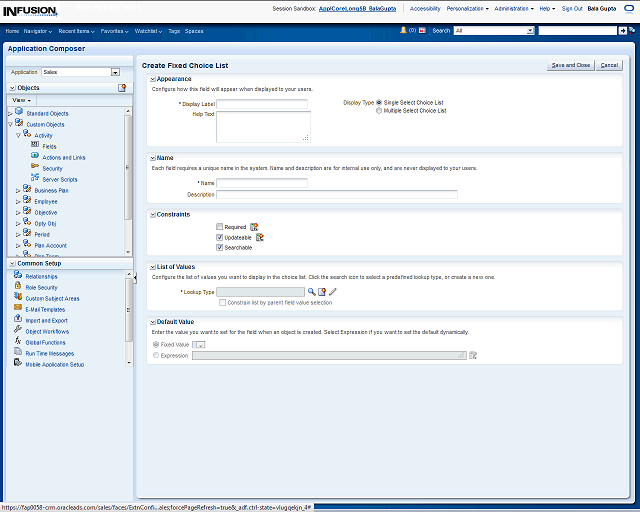Click the Display Label input field
Viewport: 640px width, 512px height.
(x=262, y=103)
